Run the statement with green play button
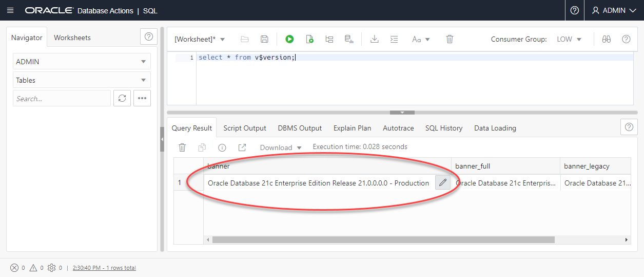The image size is (644, 277). click(x=289, y=39)
